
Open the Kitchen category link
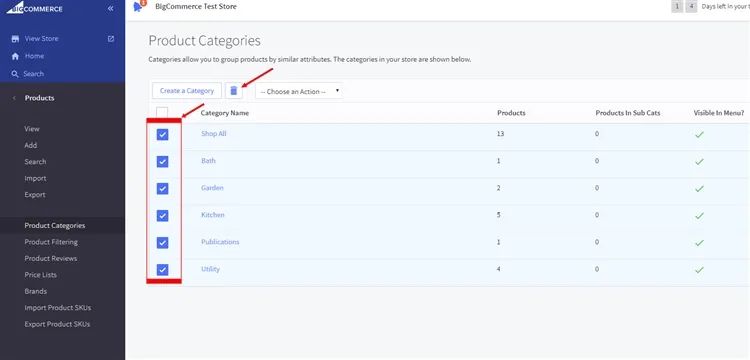[x=213, y=215]
